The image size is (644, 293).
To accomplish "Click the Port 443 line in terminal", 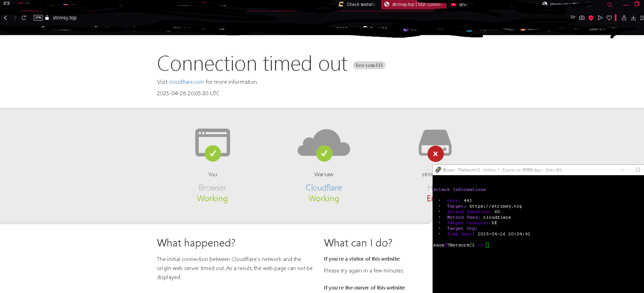I will point(460,201).
